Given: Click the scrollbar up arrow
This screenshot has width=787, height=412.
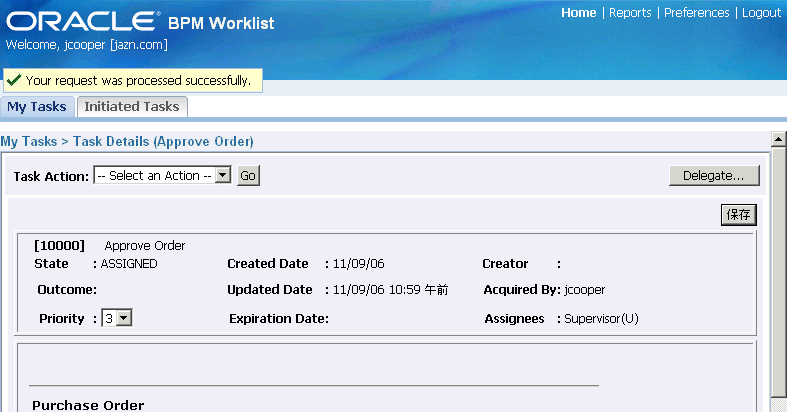Looking at the screenshot, I should (x=778, y=139).
